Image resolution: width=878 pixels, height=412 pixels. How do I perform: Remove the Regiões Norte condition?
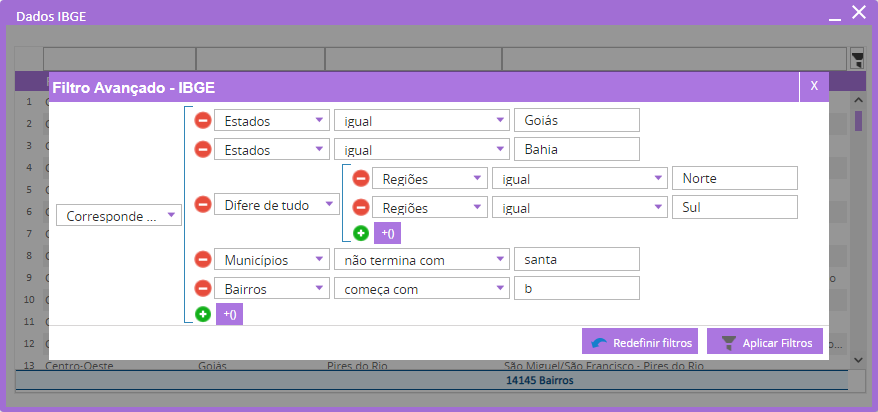[x=361, y=179]
